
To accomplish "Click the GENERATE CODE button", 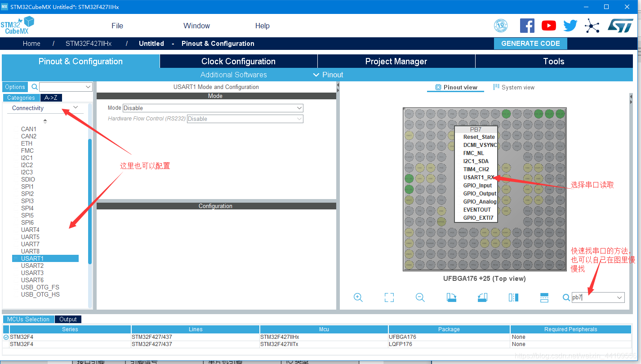I will click(x=530, y=44).
